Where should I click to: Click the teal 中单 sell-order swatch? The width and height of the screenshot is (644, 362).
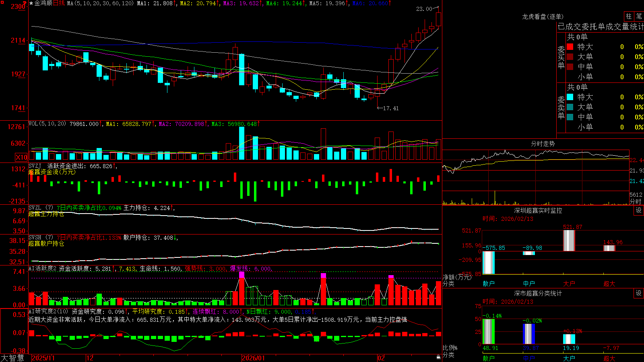click(570, 117)
